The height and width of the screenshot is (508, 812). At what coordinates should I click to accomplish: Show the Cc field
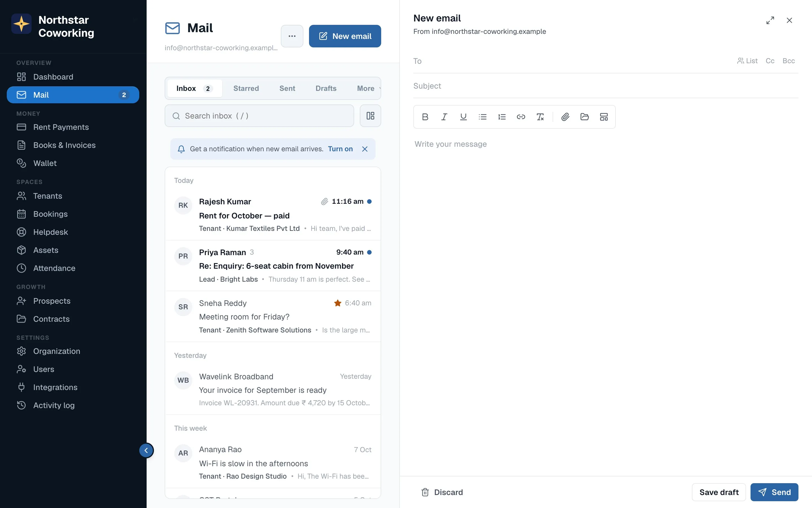770,61
